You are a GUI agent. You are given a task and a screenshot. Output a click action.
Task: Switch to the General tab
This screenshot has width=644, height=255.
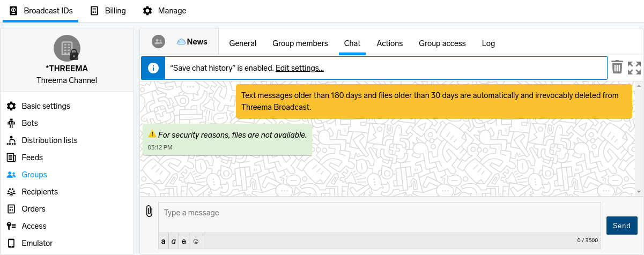tap(243, 43)
